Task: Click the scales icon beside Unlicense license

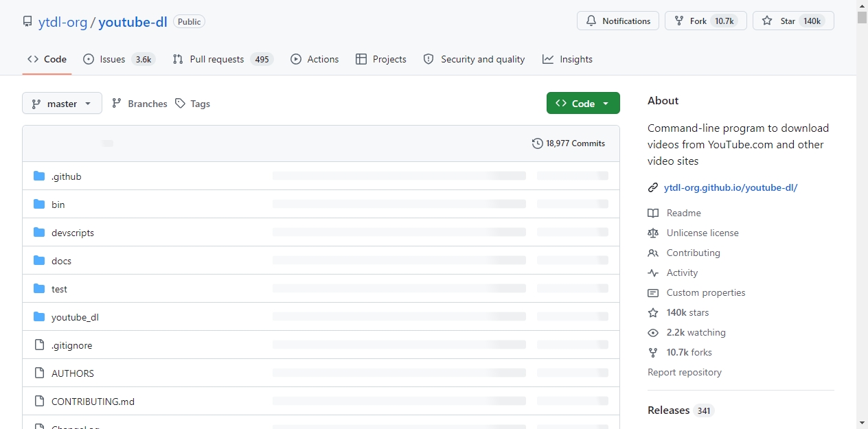Action: click(x=653, y=233)
